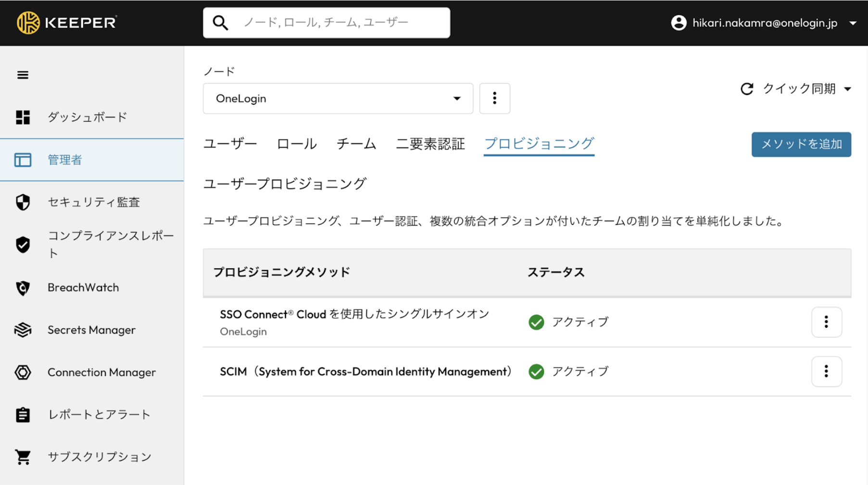Click the アクティブ status in SCIM row

point(580,372)
